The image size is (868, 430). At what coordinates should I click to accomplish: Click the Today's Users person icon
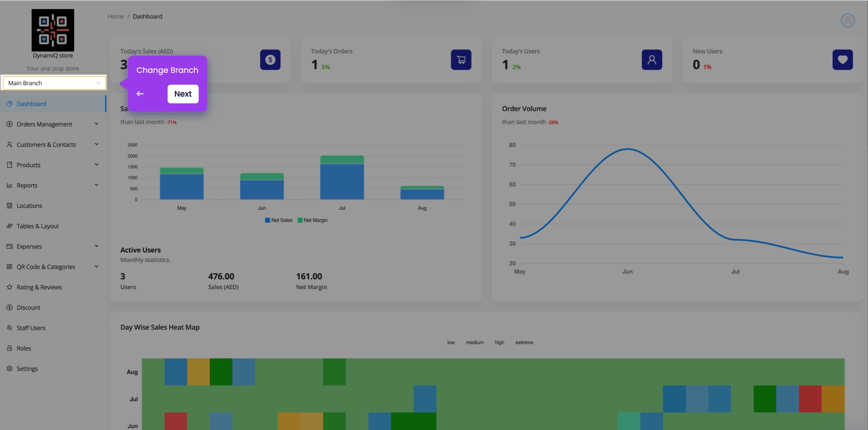[x=652, y=59]
